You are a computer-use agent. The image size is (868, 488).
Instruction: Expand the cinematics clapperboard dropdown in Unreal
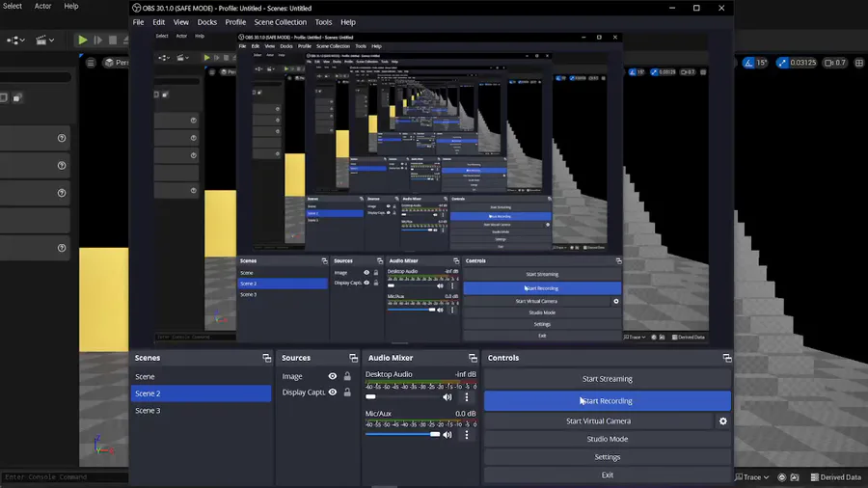(x=44, y=40)
